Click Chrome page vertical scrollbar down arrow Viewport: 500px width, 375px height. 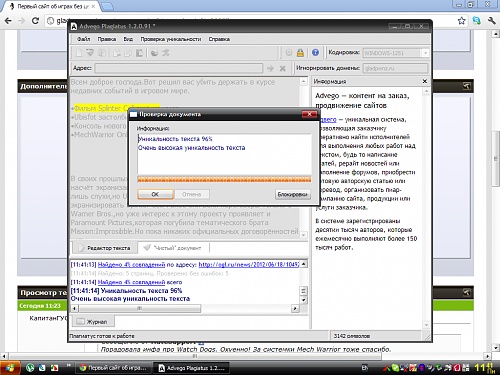pyautogui.click(x=496, y=348)
